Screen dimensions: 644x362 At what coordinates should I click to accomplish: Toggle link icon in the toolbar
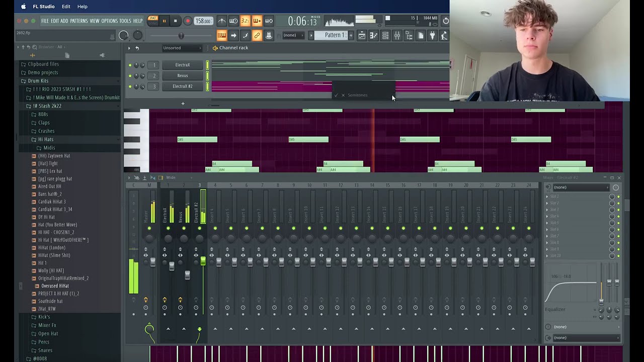(257, 35)
